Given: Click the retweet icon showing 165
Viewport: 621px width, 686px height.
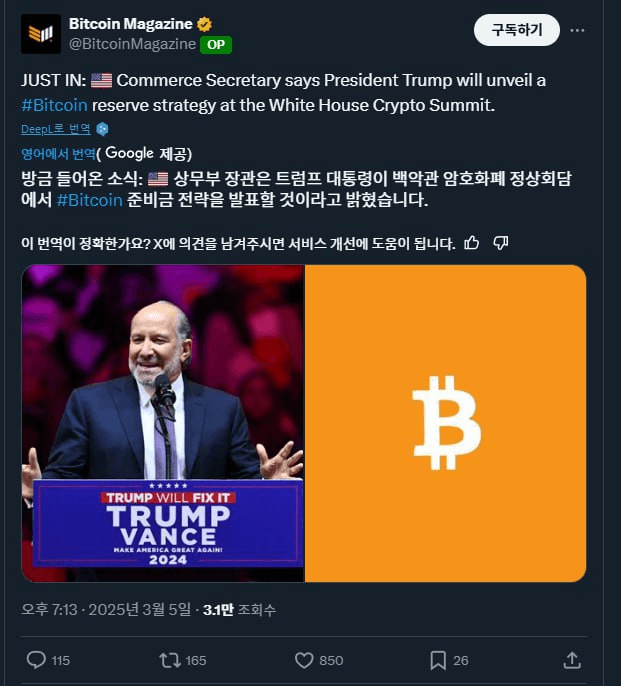Looking at the screenshot, I should pyautogui.click(x=170, y=660).
